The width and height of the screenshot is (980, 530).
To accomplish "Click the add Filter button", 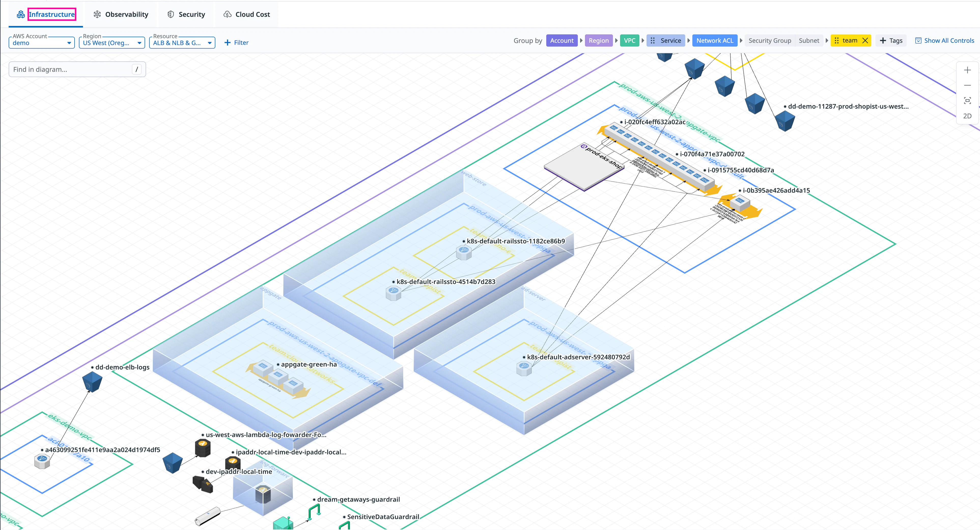I will tap(236, 43).
